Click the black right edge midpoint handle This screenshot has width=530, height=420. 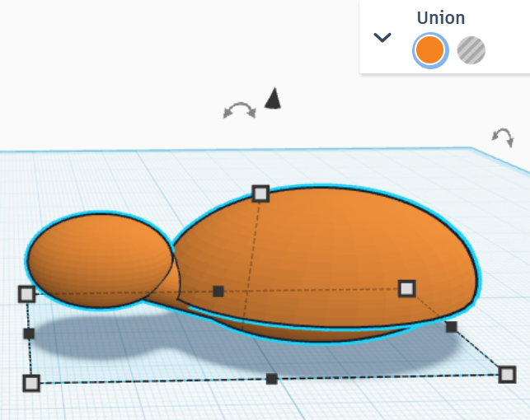[451, 326]
